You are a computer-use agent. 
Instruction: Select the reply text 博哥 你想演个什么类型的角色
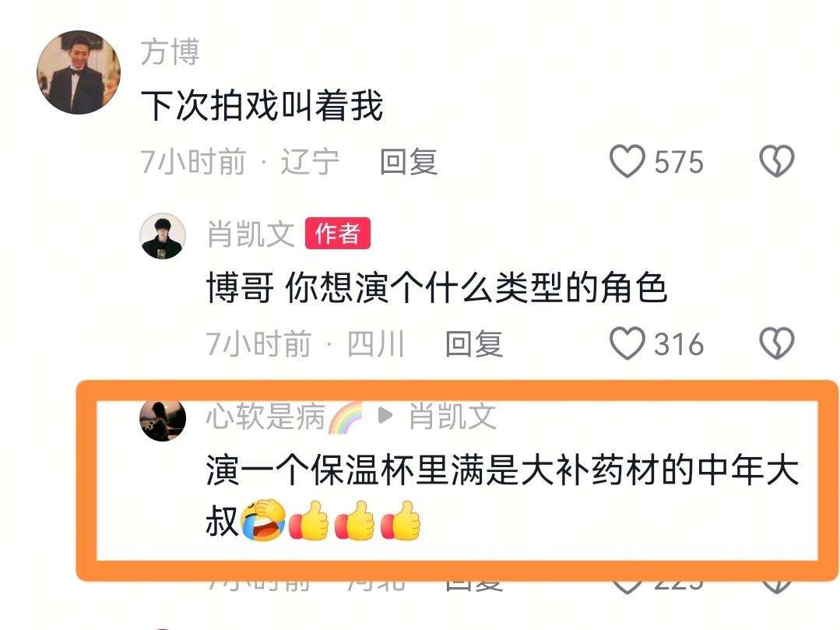click(x=437, y=287)
